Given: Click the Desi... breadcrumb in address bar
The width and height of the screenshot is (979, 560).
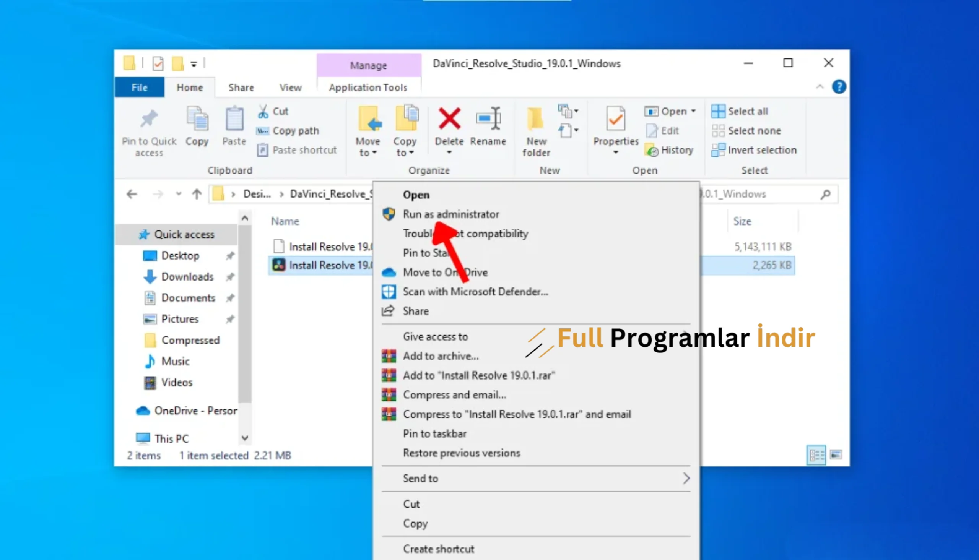Looking at the screenshot, I should pos(257,194).
